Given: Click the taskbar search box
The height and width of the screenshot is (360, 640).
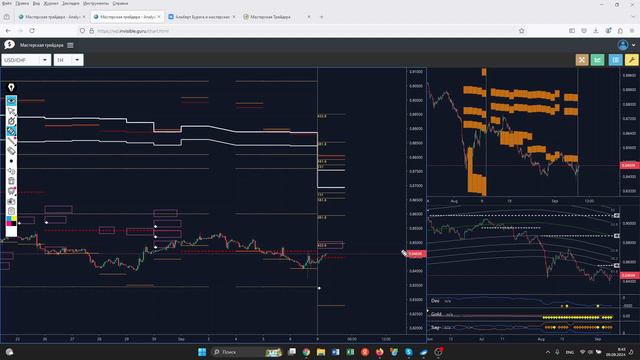Looking at the screenshot, I should 247,352.
